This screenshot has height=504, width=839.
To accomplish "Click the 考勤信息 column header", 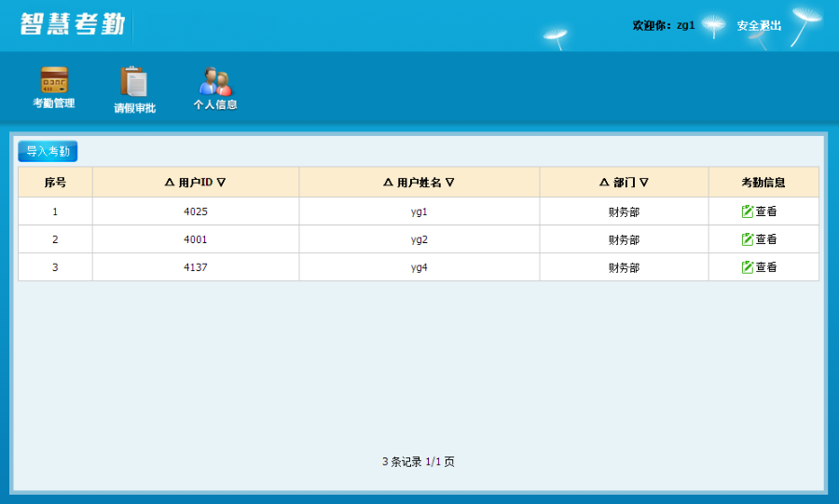I will coord(763,183).
